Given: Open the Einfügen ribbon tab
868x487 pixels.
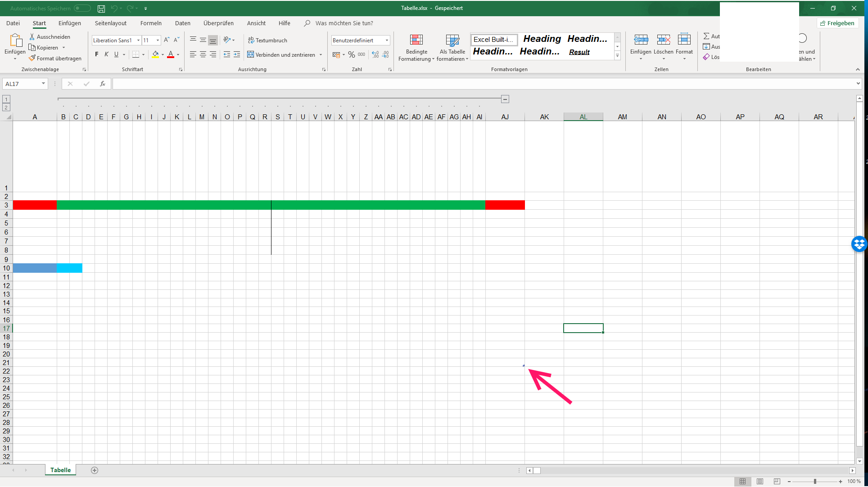Looking at the screenshot, I should click(x=70, y=23).
